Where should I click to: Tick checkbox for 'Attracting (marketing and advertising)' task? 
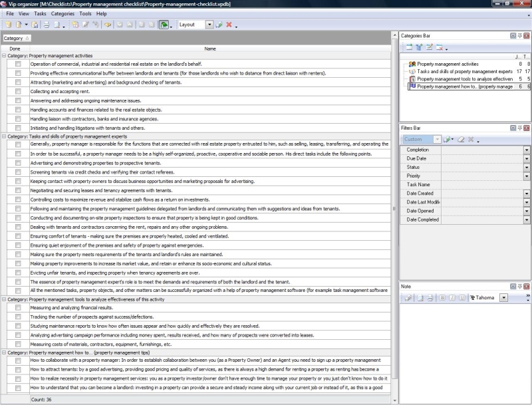tap(18, 82)
